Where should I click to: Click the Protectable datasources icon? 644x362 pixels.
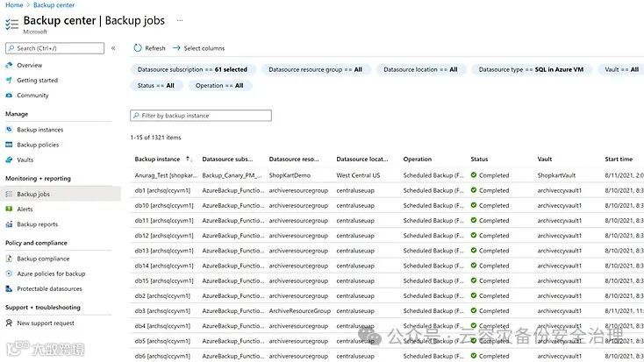pos(9,288)
